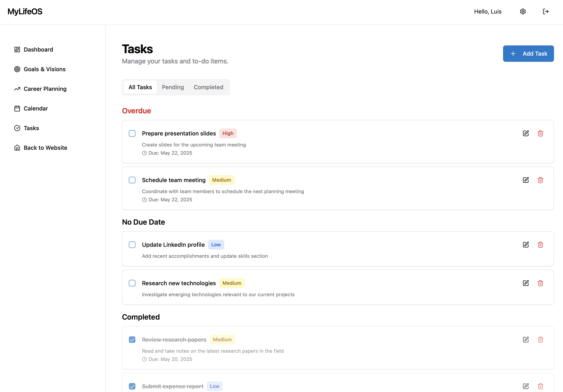Edit the Prepare presentation slides task
Viewport: 563px width, 392px height.
coord(526,133)
